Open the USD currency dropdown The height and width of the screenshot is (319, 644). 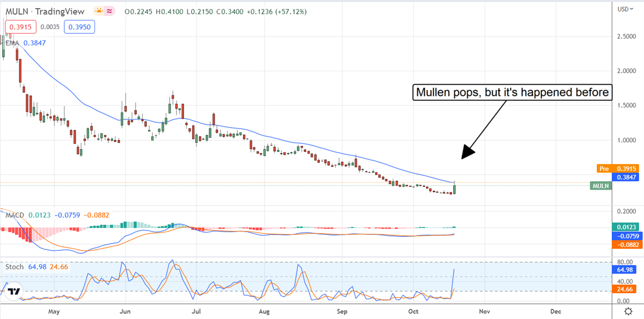pyautogui.click(x=625, y=9)
